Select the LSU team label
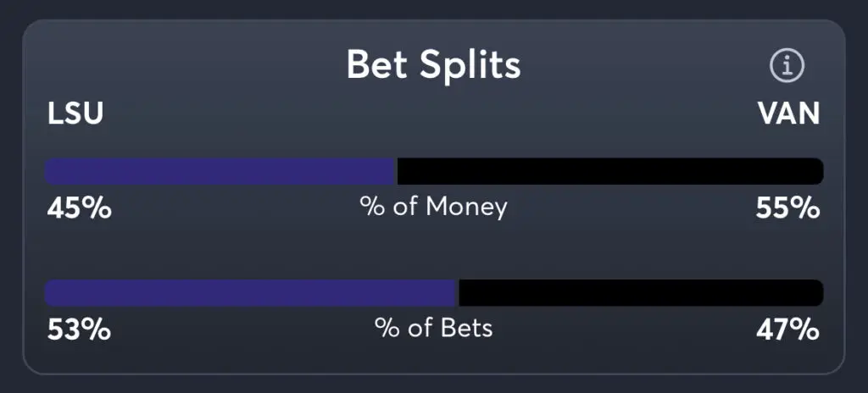Screen dimensions: 868x393 (x=75, y=113)
